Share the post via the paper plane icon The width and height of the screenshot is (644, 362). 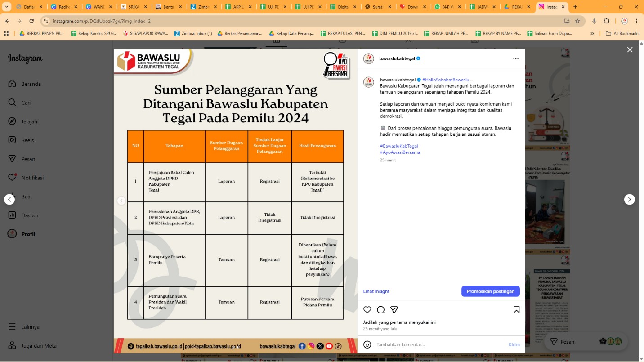[394, 309]
